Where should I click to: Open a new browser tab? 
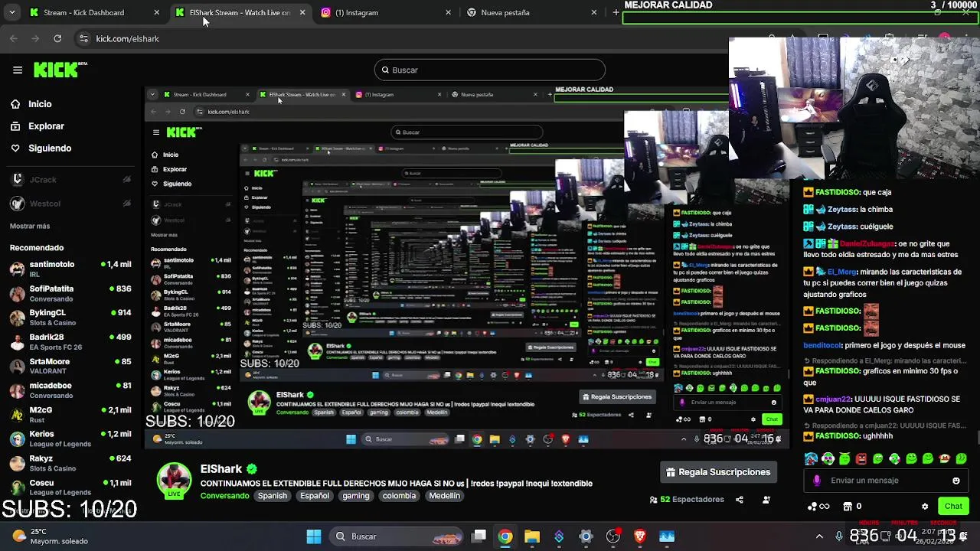[616, 12]
